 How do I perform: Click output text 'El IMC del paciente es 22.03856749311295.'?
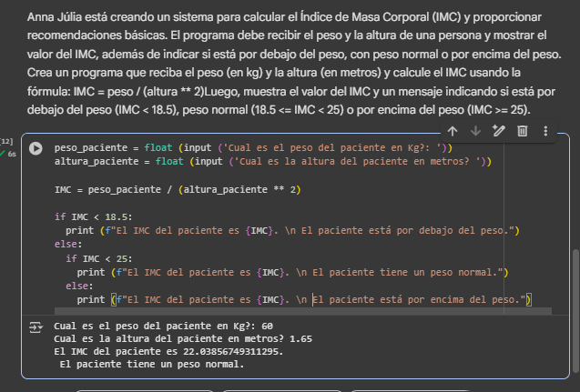[168, 351]
